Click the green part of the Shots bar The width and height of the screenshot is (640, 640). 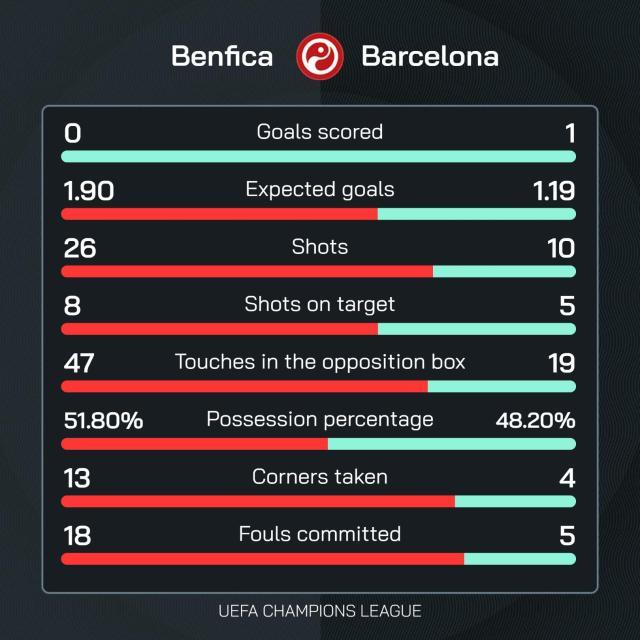pyautogui.click(x=504, y=271)
